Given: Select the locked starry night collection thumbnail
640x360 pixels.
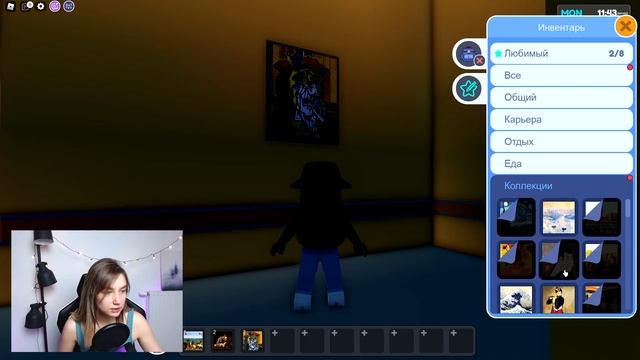Looking at the screenshot, I should (516, 217).
